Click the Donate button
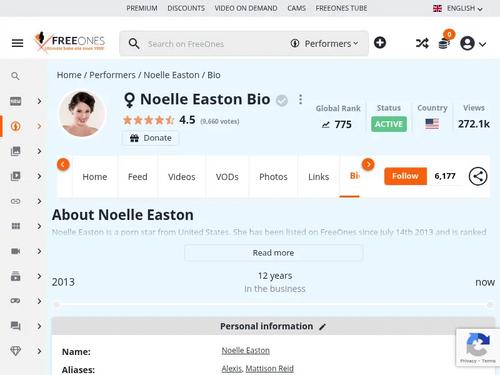500x375 pixels. [151, 138]
